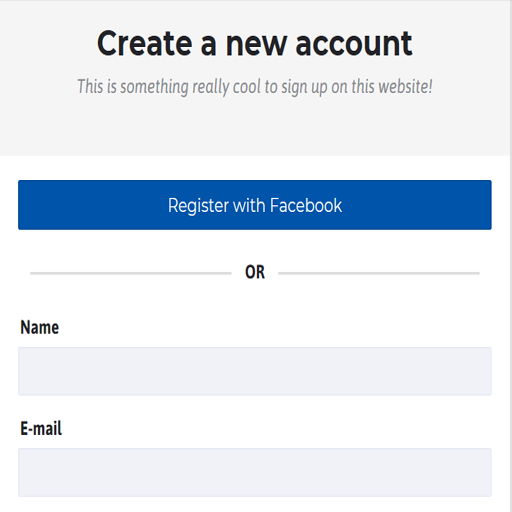Click the Register with Facebook button

click(x=255, y=205)
